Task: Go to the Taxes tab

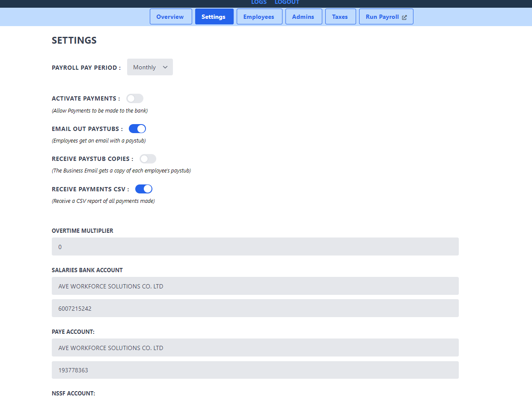Action: pyautogui.click(x=340, y=17)
